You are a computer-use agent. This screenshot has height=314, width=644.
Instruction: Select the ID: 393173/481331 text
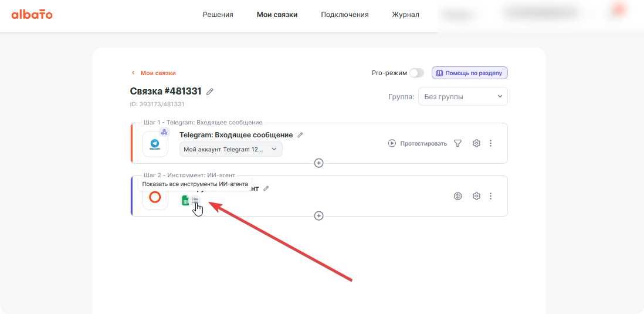coord(157,104)
